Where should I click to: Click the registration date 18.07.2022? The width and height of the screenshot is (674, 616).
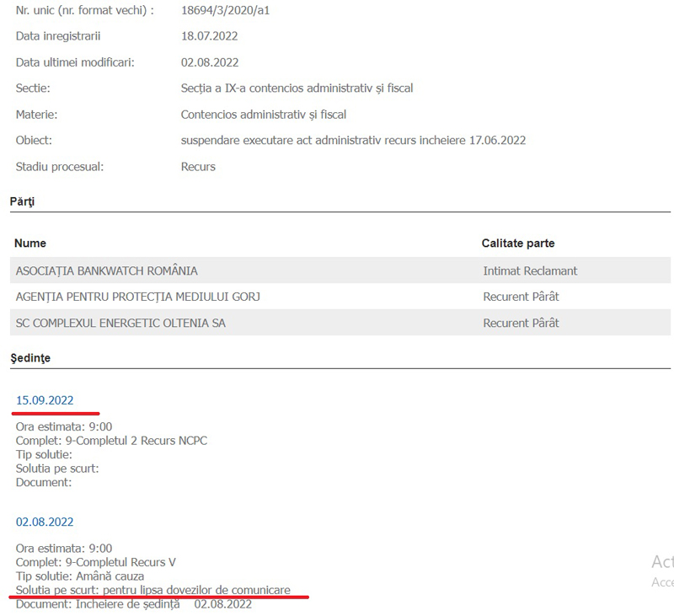pos(210,36)
